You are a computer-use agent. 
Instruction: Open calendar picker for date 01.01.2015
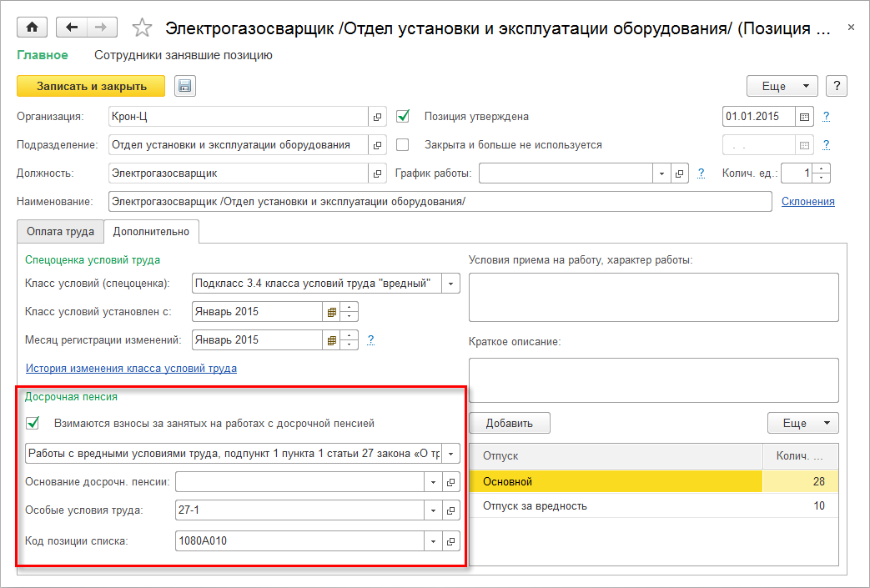pos(804,117)
